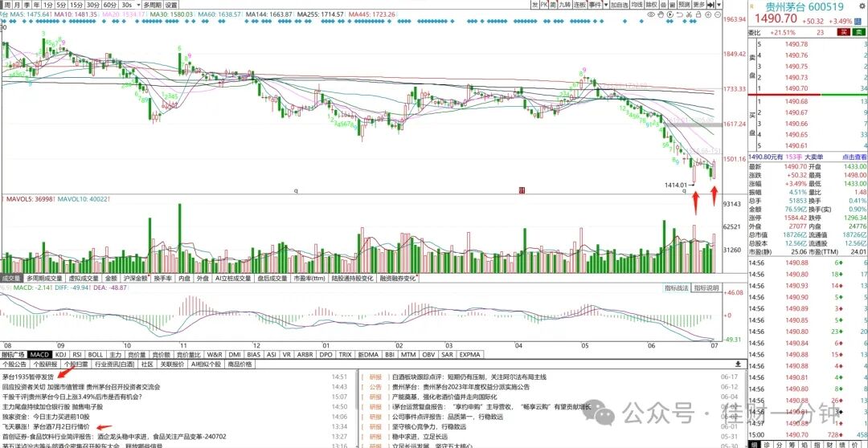Open the 商品价格 tab
The width and height of the screenshot is (868, 448).
tap(240, 365)
